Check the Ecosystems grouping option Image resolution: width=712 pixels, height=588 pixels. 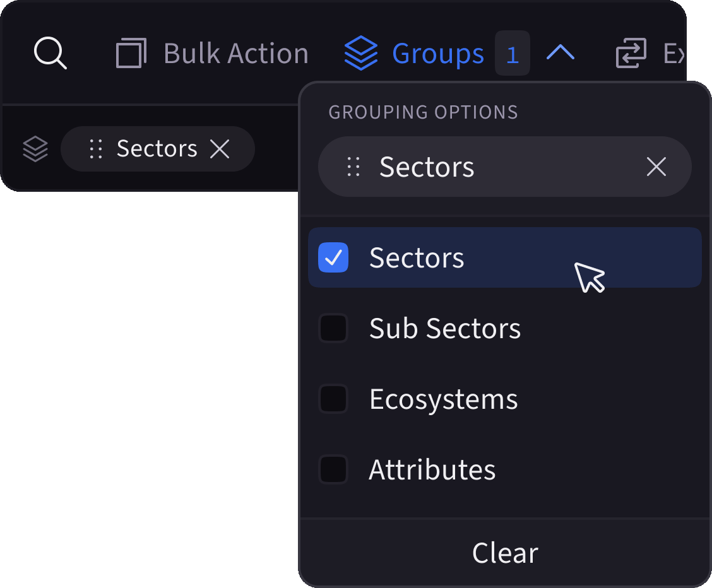[x=333, y=399]
